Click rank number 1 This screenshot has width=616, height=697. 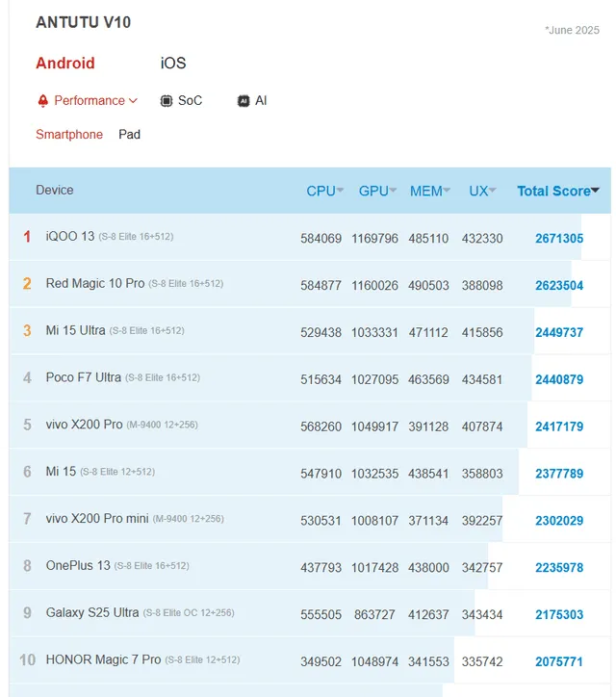click(27, 237)
